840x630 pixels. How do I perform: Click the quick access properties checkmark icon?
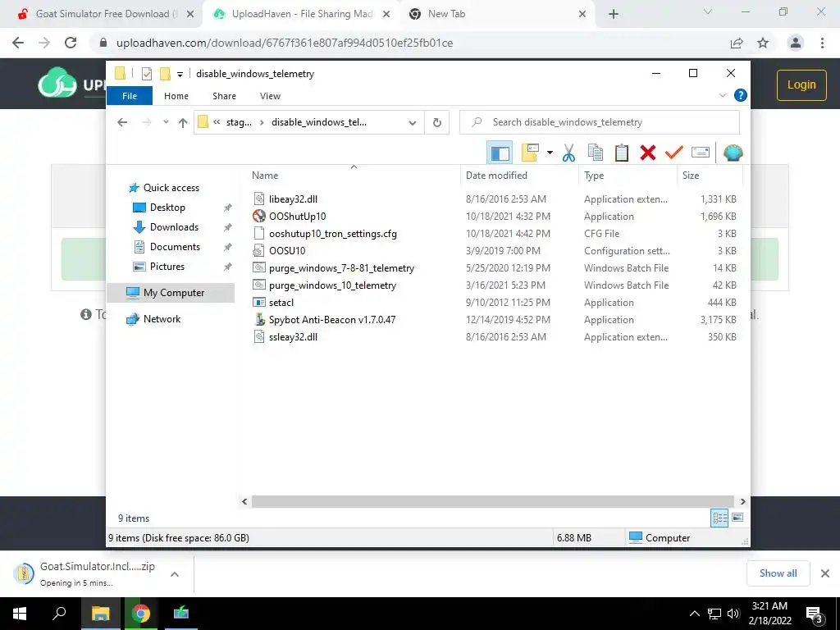147,74
